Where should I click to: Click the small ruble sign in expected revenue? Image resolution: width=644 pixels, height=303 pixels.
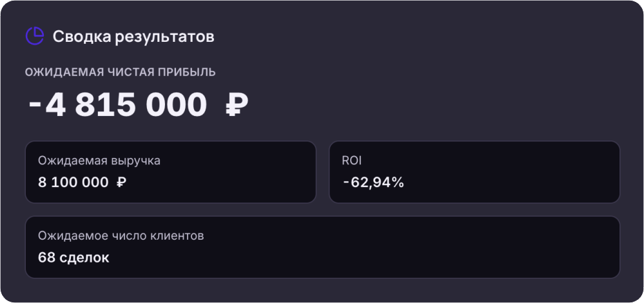pos(121,182)
